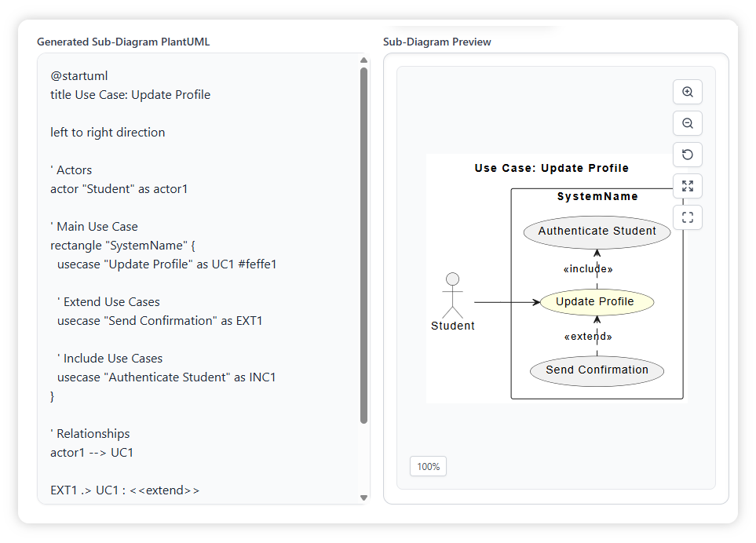Click the «include» relationship label
Screen dimensions: 756x543
coord(588,269)
